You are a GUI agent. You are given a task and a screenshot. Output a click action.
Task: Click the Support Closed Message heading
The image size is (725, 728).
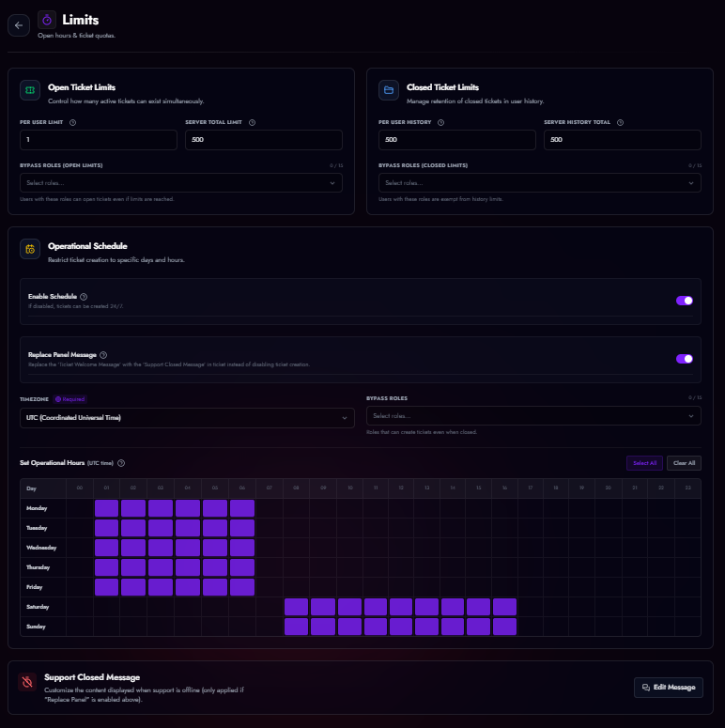point(92,677)
